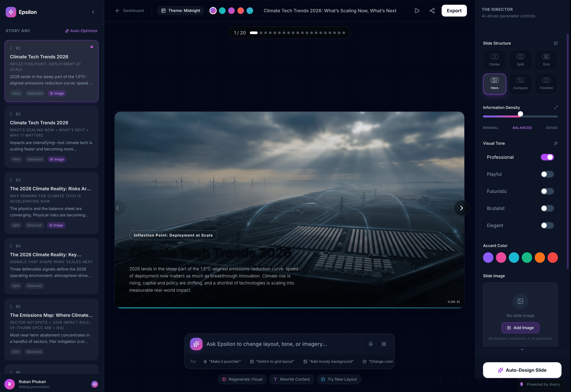Select the Compare slide structure icon
Image resolution: width=571 pixels, height=392 pixels.
tap(520, 84)
